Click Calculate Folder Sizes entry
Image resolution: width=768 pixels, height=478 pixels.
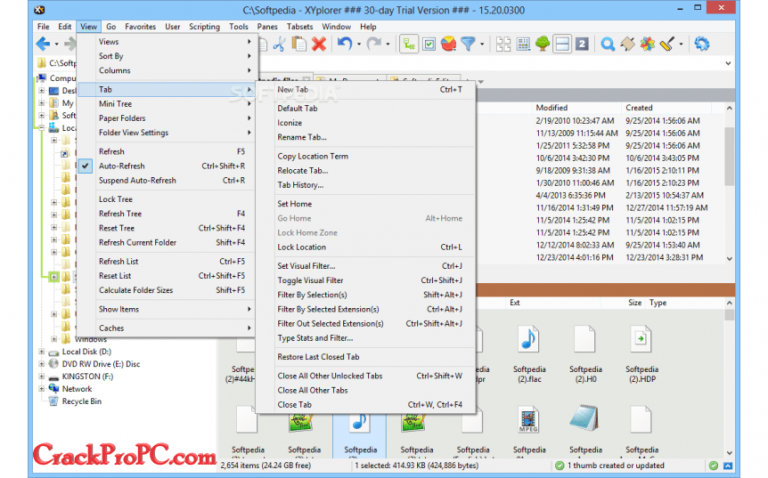167,290
